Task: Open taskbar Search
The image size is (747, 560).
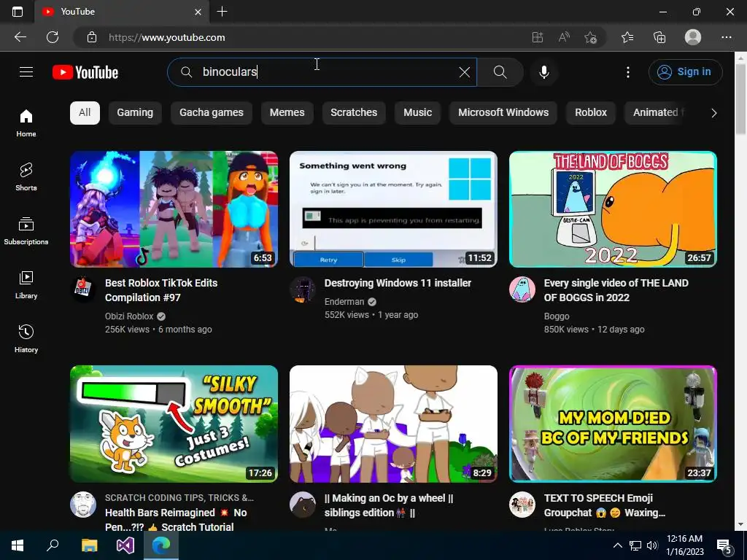Action: 53,545
